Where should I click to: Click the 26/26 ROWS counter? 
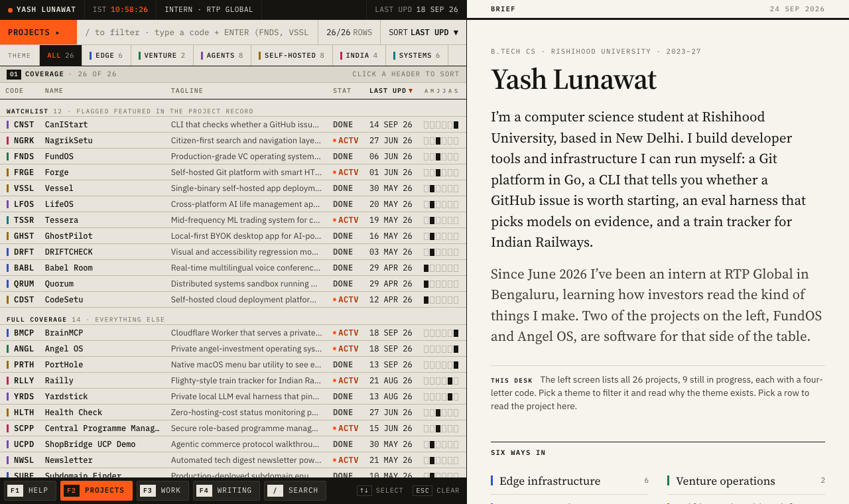[349, 32]
